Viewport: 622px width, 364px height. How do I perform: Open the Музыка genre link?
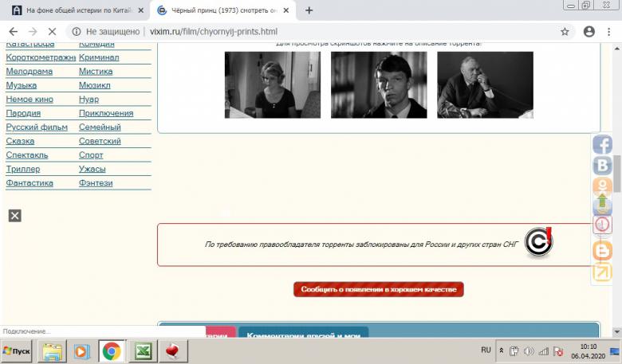[21, 85]
